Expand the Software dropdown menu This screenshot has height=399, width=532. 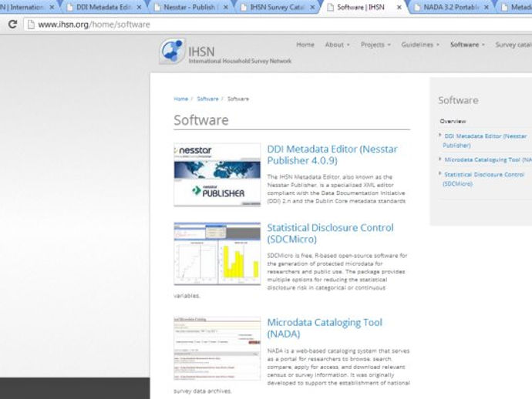click(467, 45)
